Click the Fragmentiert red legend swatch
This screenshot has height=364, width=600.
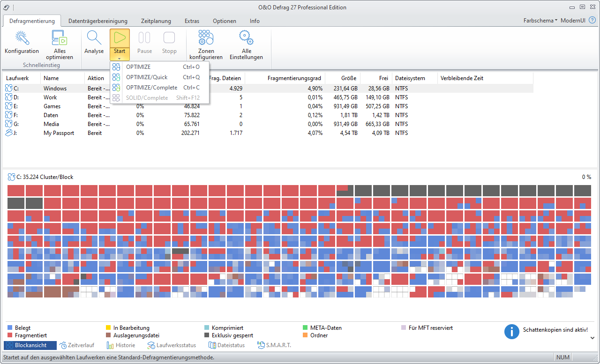coord(10,335)
